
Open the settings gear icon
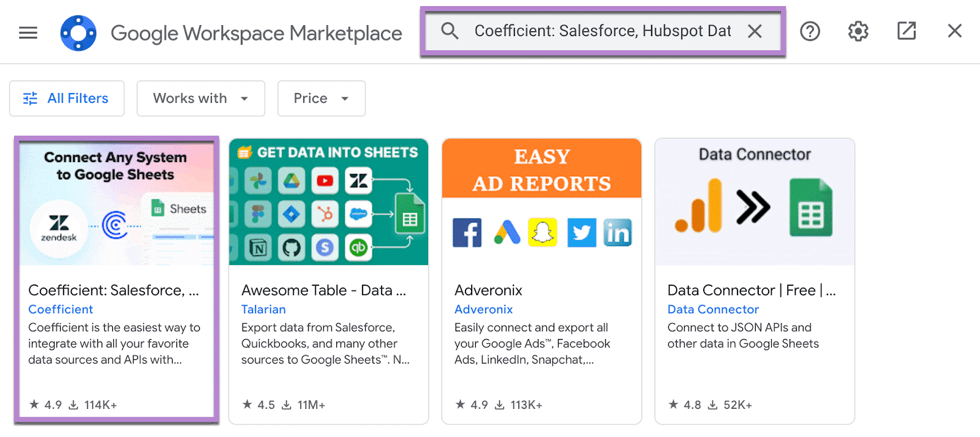pos(858,31)
